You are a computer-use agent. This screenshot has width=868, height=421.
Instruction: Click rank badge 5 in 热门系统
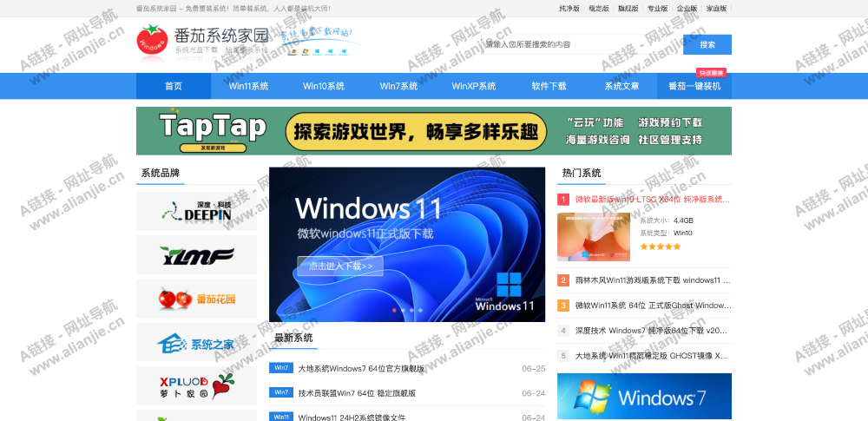pos(563,356)
